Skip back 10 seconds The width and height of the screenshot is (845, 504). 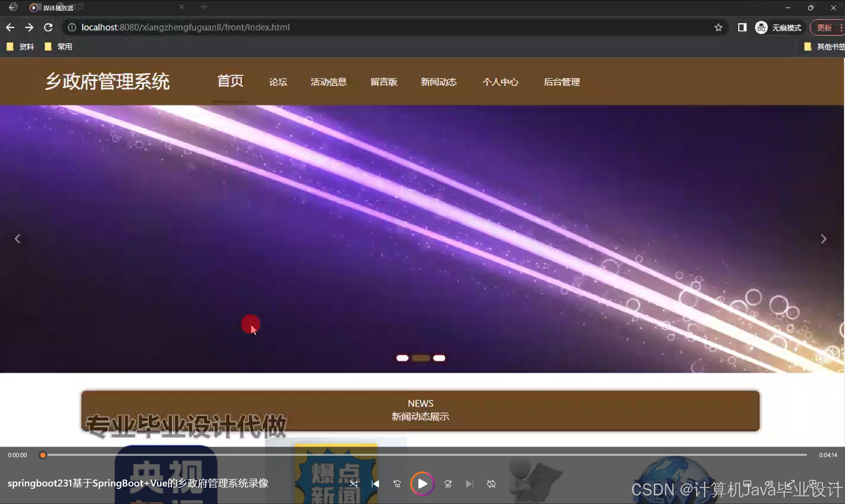pyautogui.click(x=397, y=484)
